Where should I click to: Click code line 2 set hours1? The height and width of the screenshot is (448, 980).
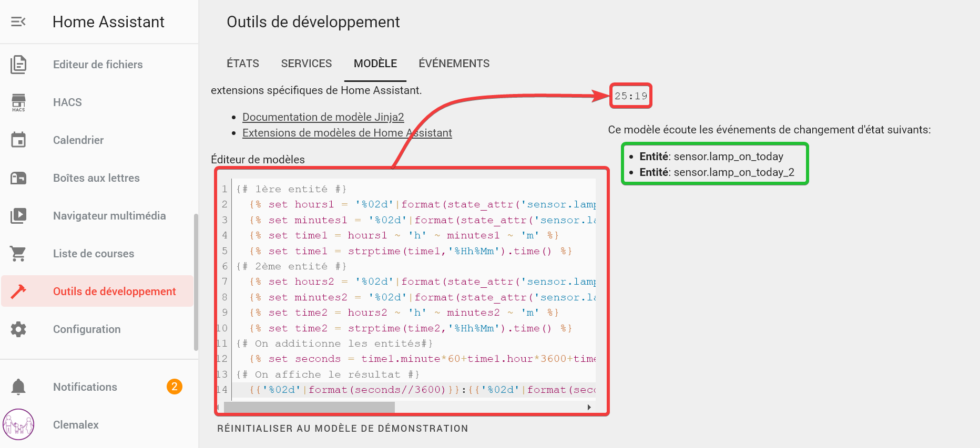click(422, 204)
